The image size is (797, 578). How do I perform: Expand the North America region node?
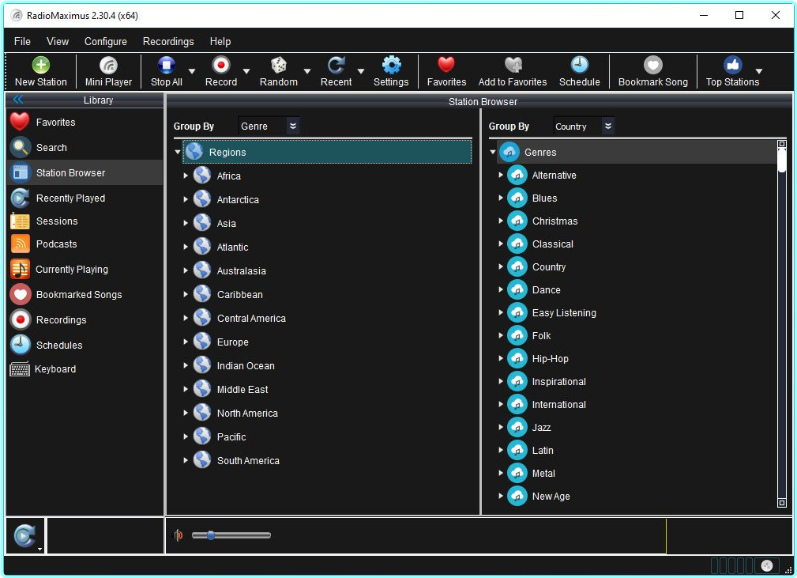(186, 413)
